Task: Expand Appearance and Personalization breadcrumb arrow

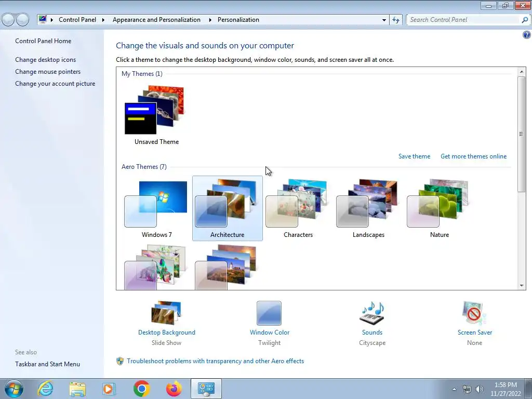Action: (210, 20)
